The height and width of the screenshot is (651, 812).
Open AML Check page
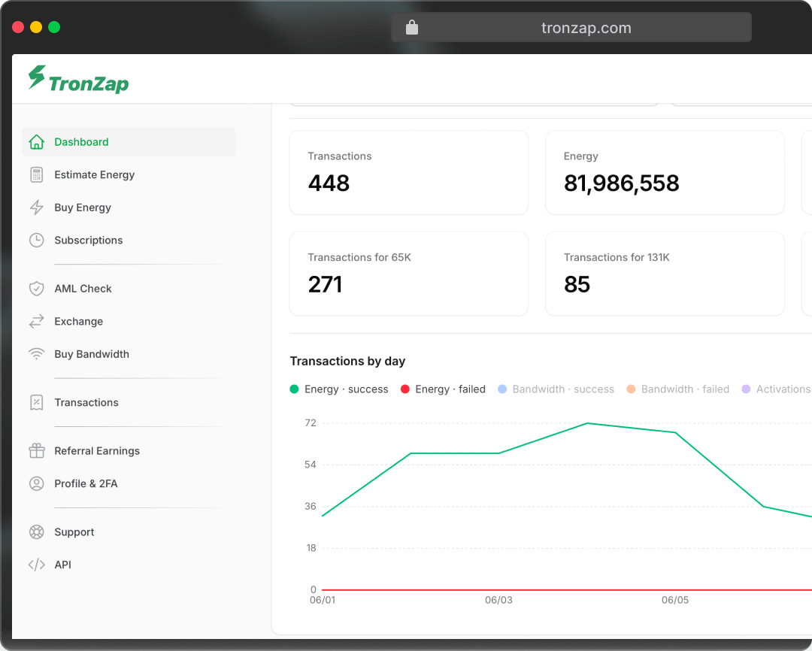129,289
